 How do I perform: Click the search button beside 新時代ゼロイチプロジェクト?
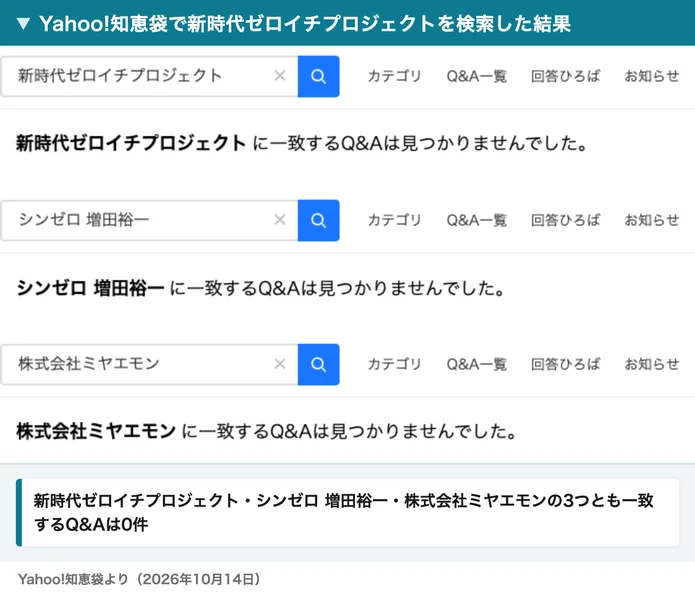319,76
